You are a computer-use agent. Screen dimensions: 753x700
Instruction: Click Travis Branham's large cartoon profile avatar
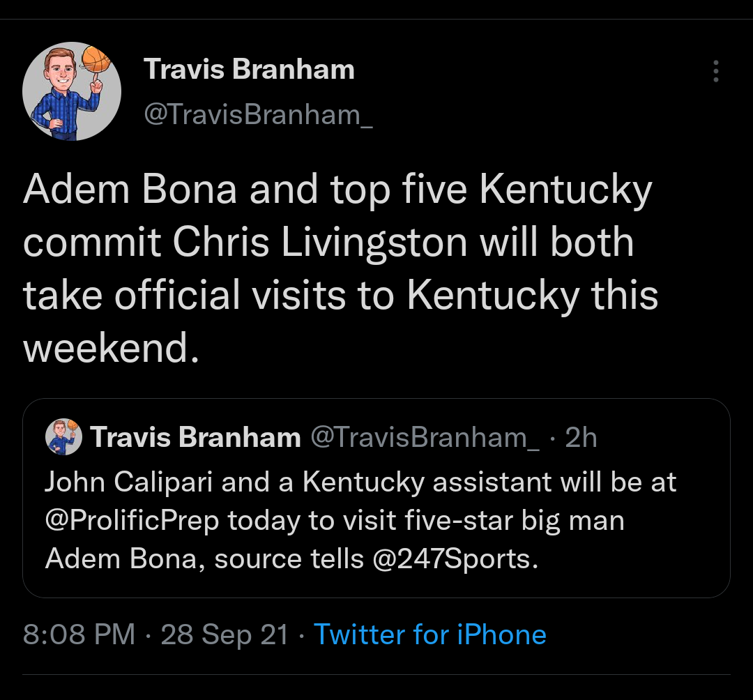click(72, 91)
